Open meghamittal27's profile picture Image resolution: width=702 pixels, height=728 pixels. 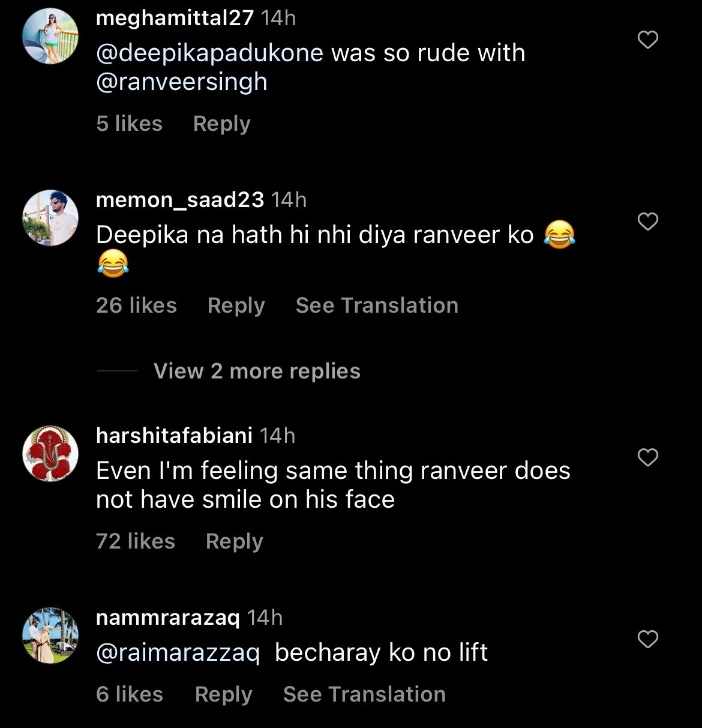[x=50, y=36]
